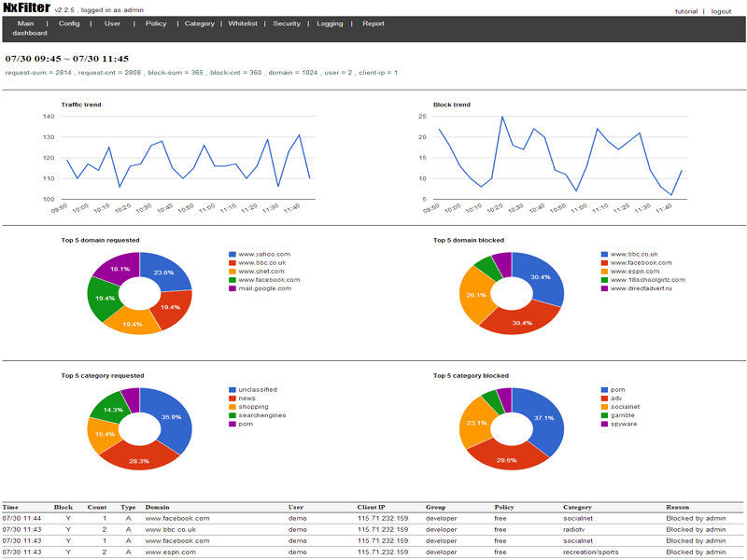The width and height of the screenshot is (747, 560).
Task: Click the Domain column header
Action: coord(157,507)
